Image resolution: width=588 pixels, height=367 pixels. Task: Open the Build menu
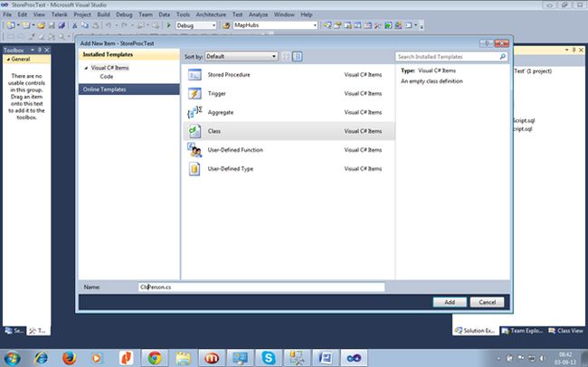pos(103,14)
